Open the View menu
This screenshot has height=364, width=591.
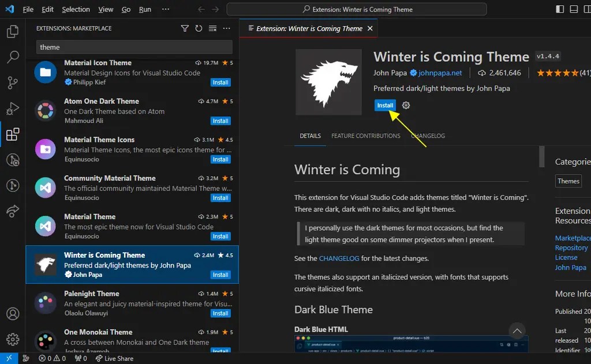tap(106, 9)
